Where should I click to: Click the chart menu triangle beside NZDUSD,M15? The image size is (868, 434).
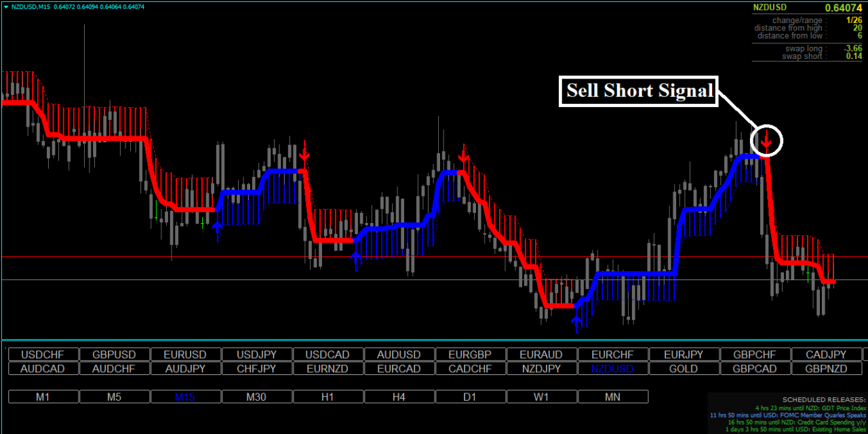tap(6, 7)
